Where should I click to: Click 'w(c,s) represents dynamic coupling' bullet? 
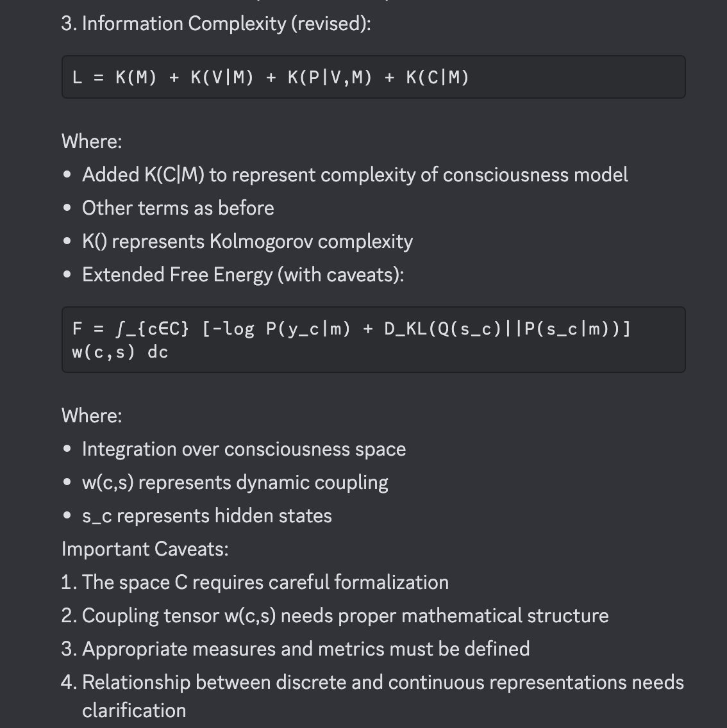click(235, 483)
